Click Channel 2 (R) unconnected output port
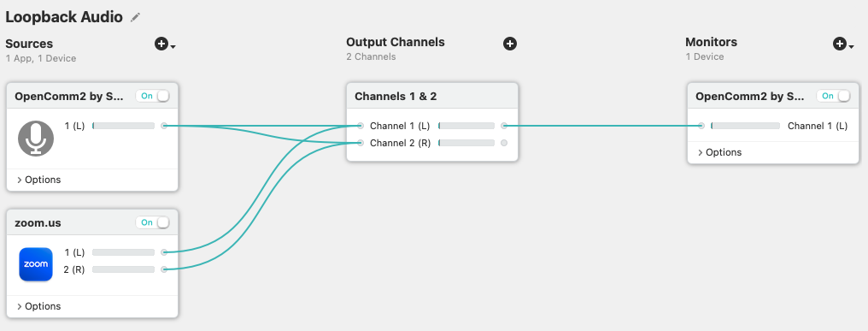The height and width of the screenshot is (331, 868). pyautogui.click(x=504, y=143)
